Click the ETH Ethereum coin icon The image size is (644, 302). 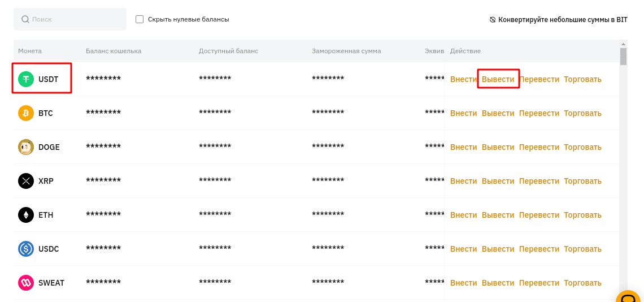[26, 215]
